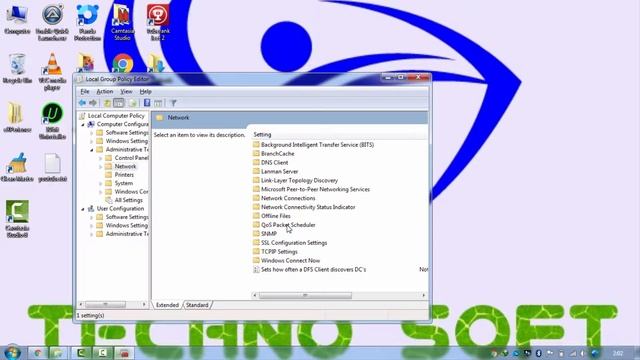640x360 pixels.
Task: Select the SNMP folder
Action: [264, 233]
